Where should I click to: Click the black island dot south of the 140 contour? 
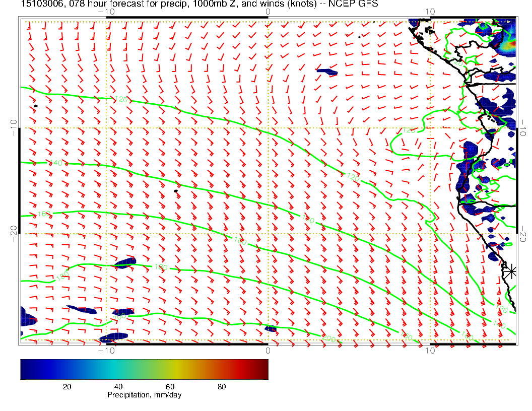pyautogui.click(x=176, y=191)
